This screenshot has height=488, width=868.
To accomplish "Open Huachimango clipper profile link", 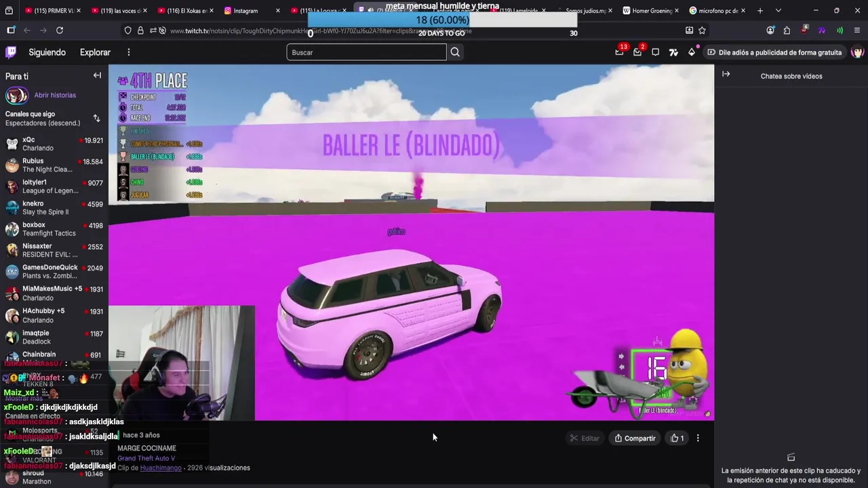I will pyautogui.click(x=161, y=468).
